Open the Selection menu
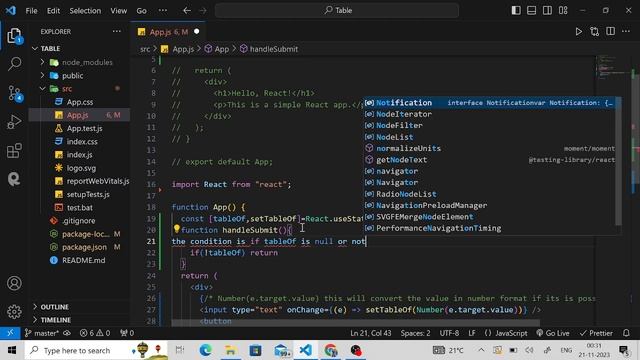Screen dimensions: 640x360 [x=85, y=11]
